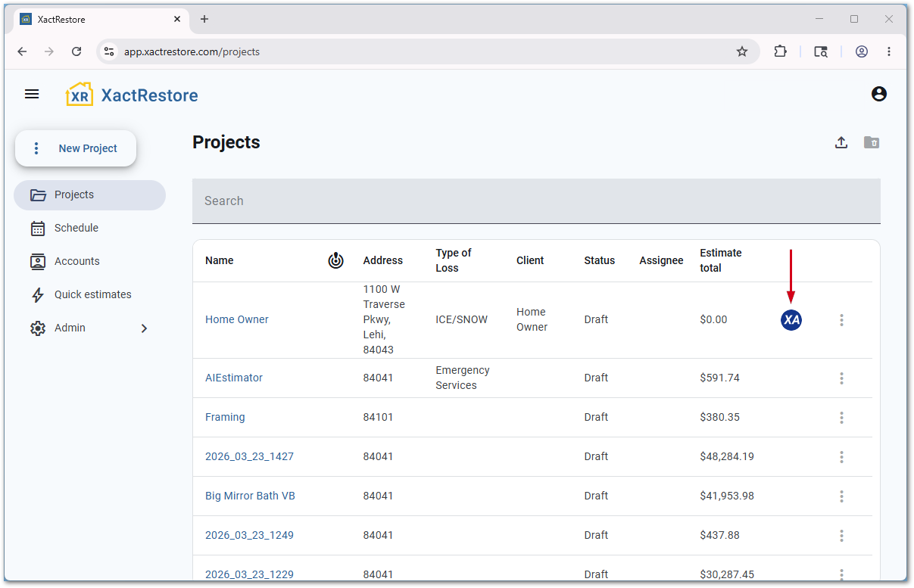Screen dimensions: 914x588
Task: Click the browser back arrow
Action: click(22, 51)
